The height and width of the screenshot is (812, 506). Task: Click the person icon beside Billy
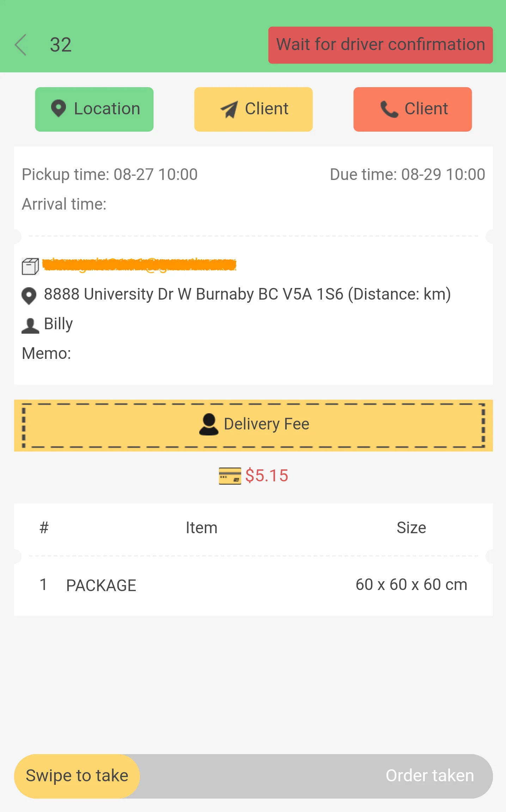point(30,325)
